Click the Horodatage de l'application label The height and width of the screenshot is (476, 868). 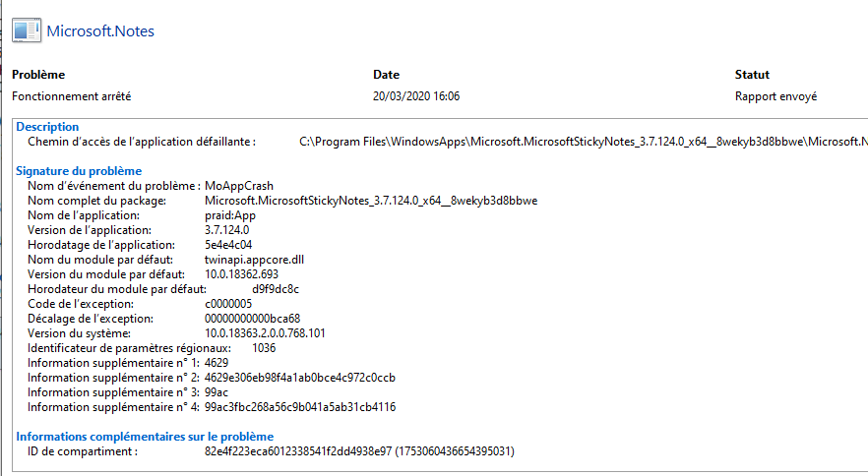[x=101, y=245]
